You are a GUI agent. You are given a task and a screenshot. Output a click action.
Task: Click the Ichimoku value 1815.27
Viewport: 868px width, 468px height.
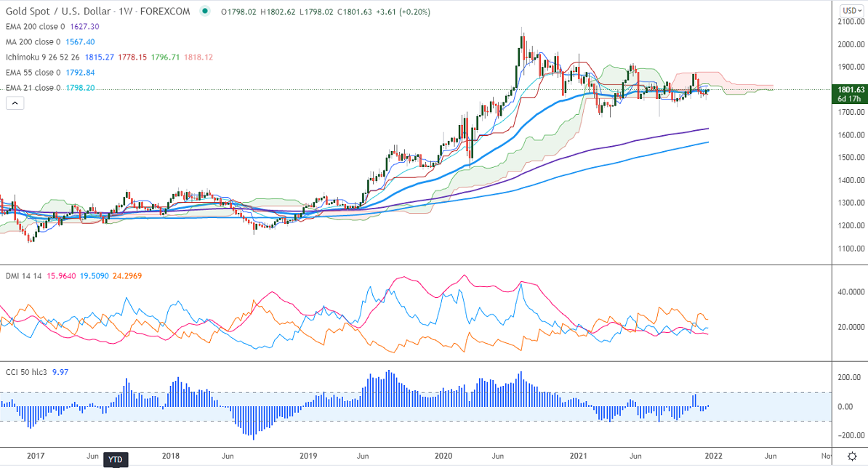point(100,57)
